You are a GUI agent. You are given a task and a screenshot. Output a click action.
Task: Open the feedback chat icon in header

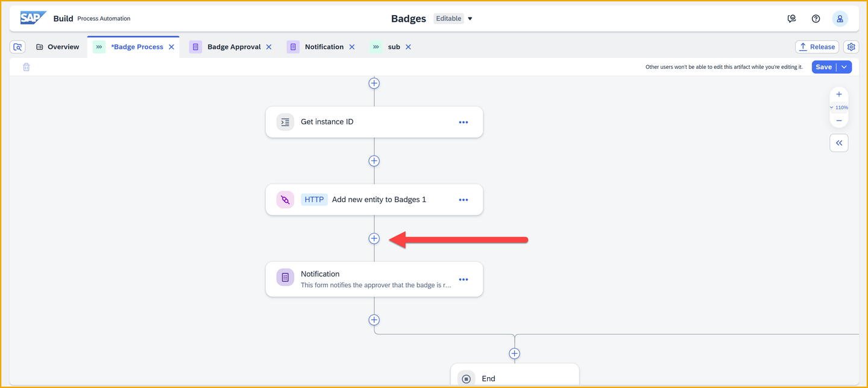792,19
